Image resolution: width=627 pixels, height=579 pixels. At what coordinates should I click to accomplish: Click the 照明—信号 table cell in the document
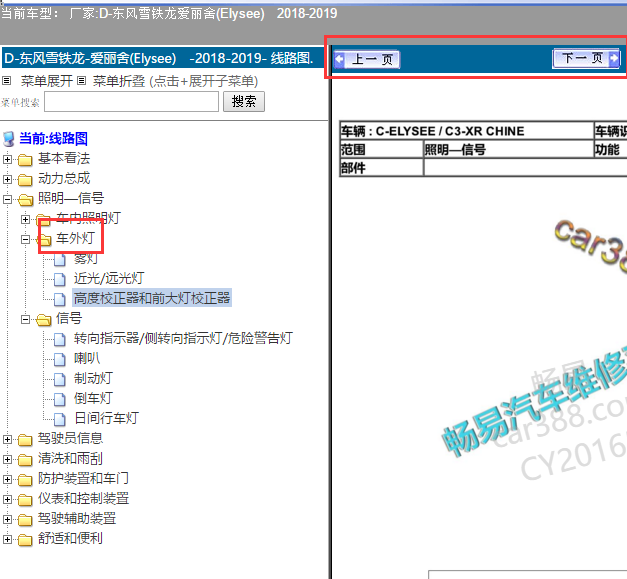pos(508,150)
